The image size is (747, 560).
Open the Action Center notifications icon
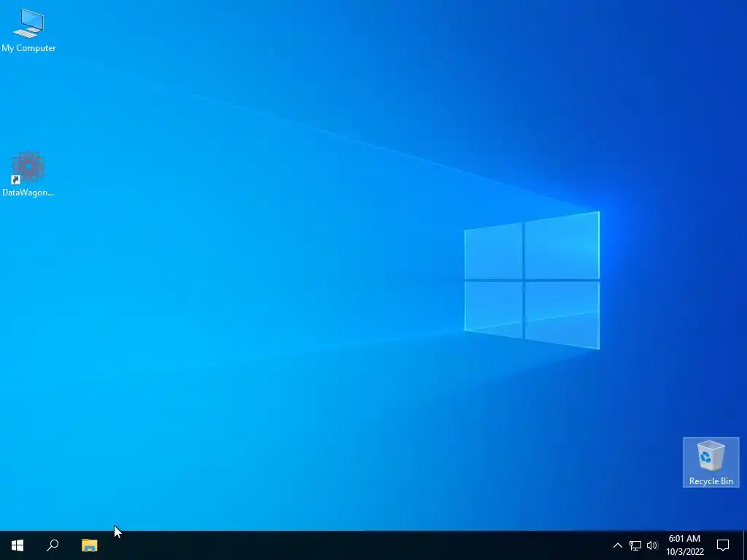(723, 545)
